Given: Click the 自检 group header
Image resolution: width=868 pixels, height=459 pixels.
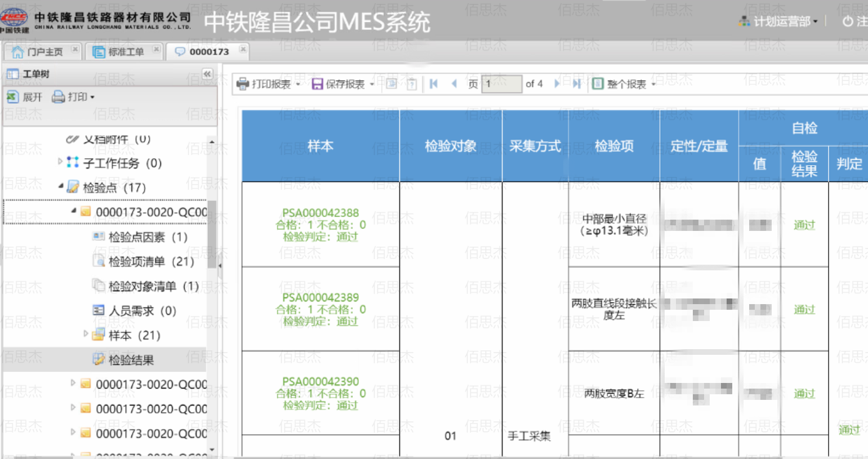Looking at the screenshot, I should click(804, 128).
